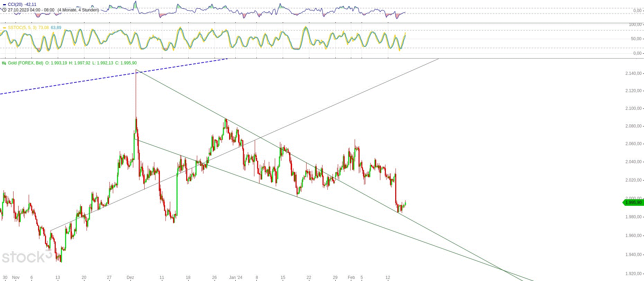This screenshot has width=644, height=281.
Task: Click the Open value O: 1.993,19
Action: pos(56,63)
